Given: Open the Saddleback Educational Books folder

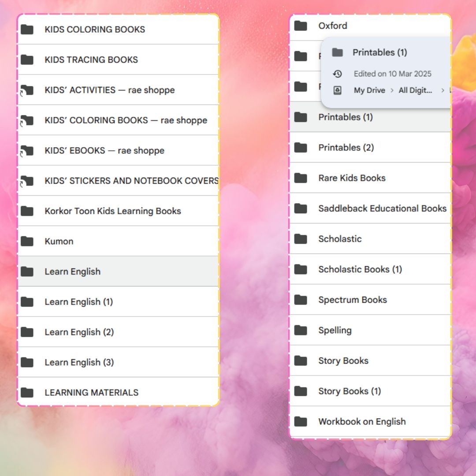Looking at the screenshot, I should (x=382, y=208).
